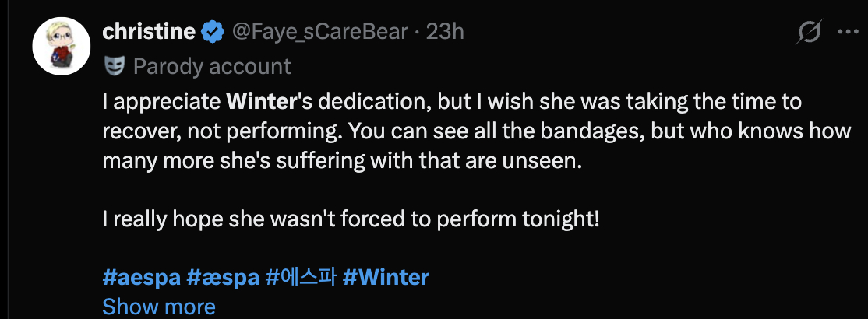The width and height of the screenshot is (868, 319).
Task: Open the three-dot More options menu
Action: point(848,32)
